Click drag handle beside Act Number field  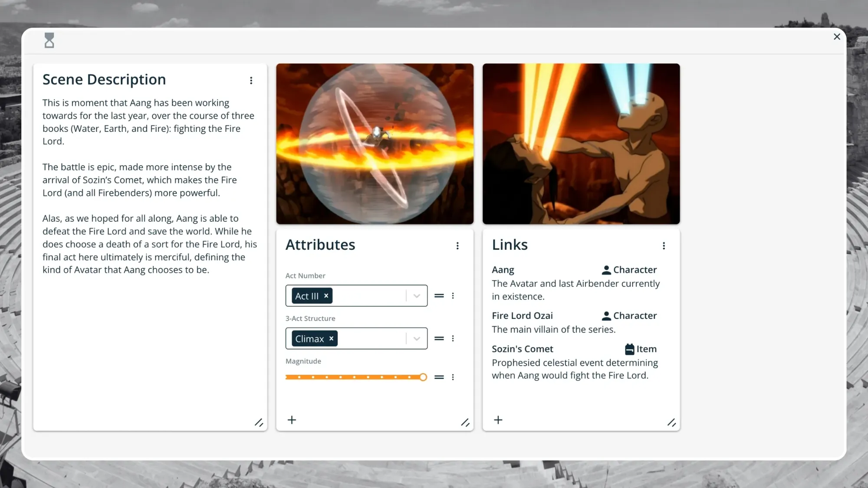439,296
